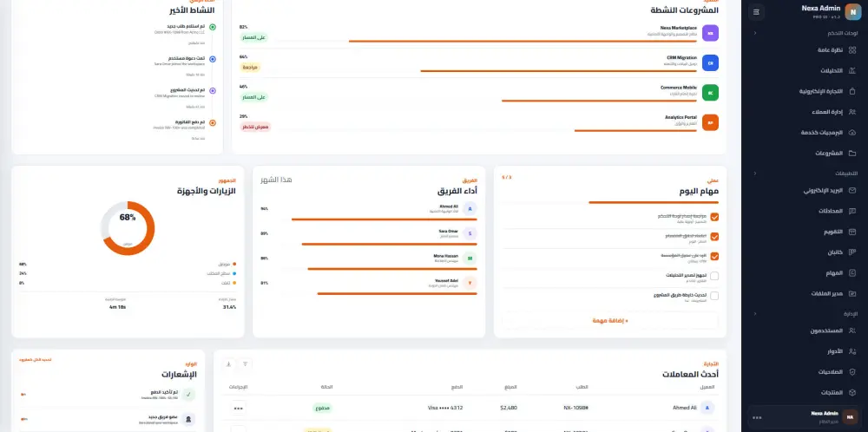Uncheck the مراجعة إصدار لوحة التحكم task
The width and height of the screenshot is (868, 432).
coord(714,217)
